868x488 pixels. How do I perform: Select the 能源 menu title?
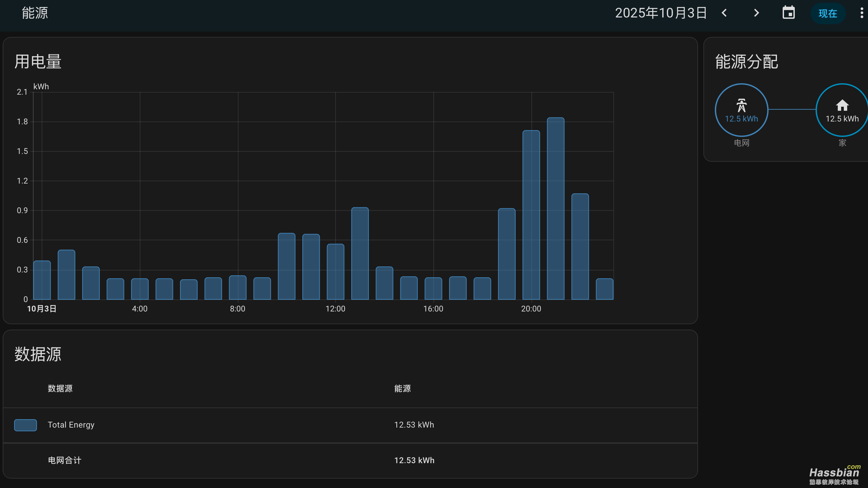(x=35, y=13)
